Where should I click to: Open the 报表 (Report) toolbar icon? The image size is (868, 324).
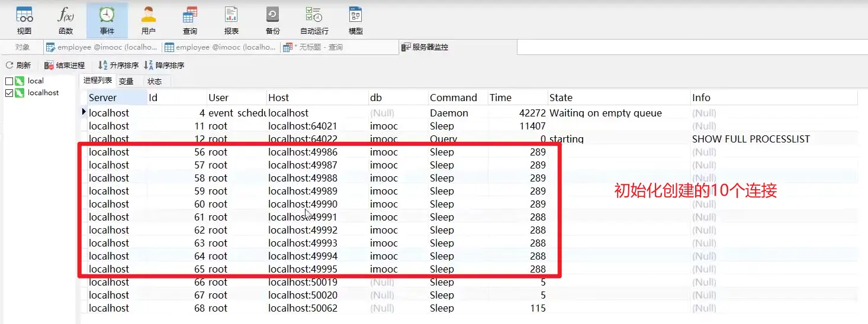[232, 21]
